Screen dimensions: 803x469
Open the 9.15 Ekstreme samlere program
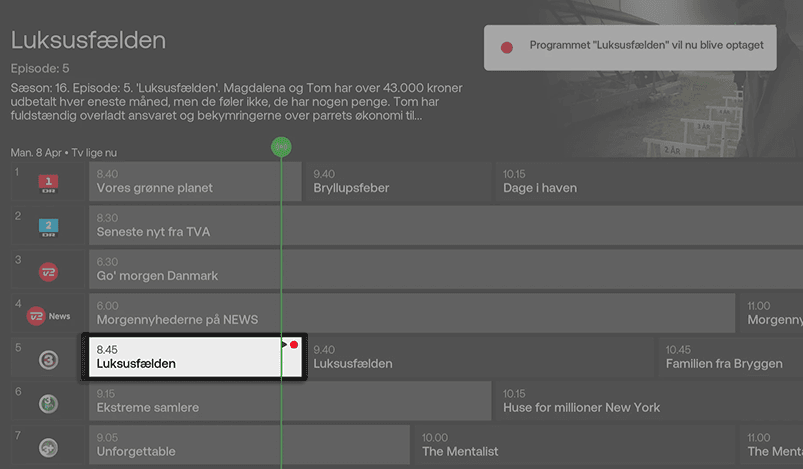point(290,401)
